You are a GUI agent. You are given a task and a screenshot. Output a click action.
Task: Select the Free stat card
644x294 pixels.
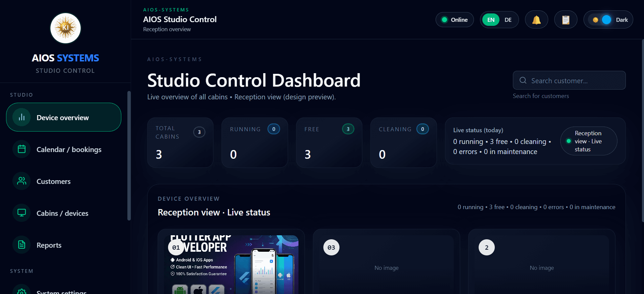click(329, 142)
